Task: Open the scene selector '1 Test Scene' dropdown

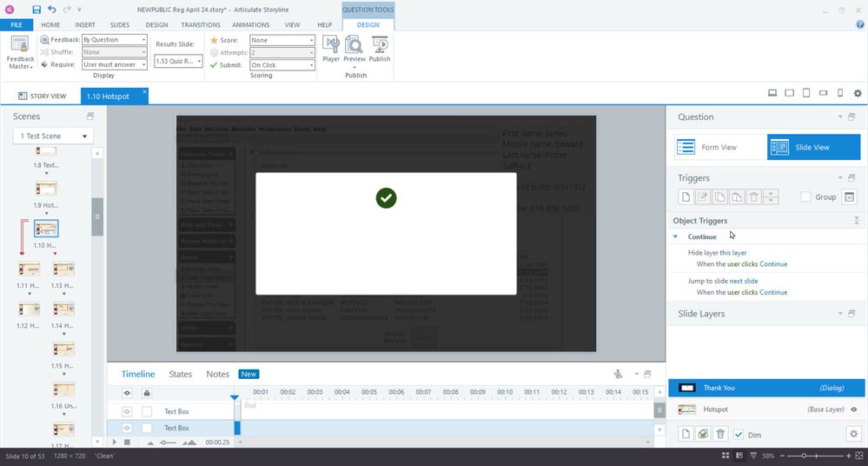Action: 53,136
